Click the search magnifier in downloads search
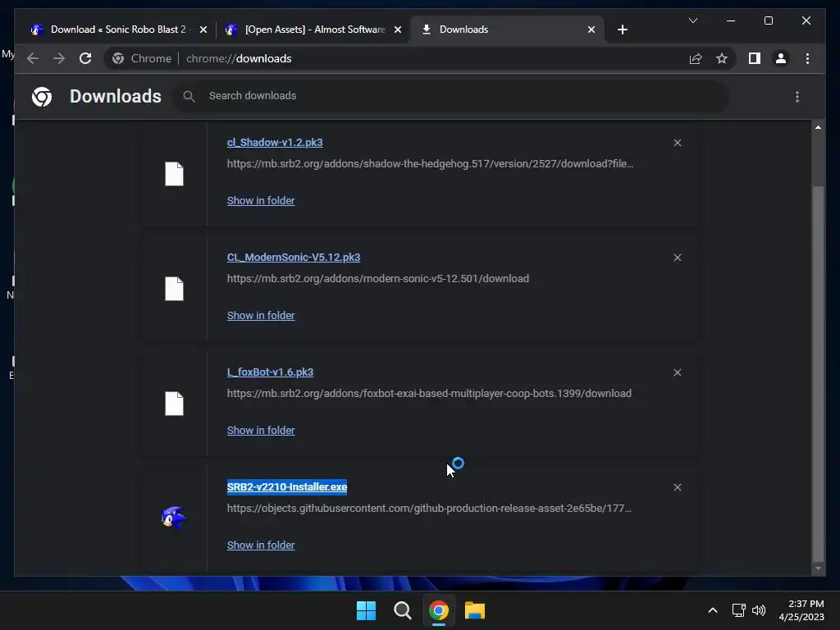This screenshot has height=630, width=840. point(189,96)
